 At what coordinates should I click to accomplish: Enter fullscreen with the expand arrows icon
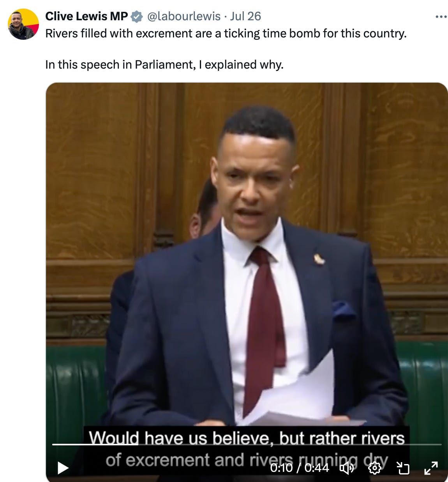(431, 468)
